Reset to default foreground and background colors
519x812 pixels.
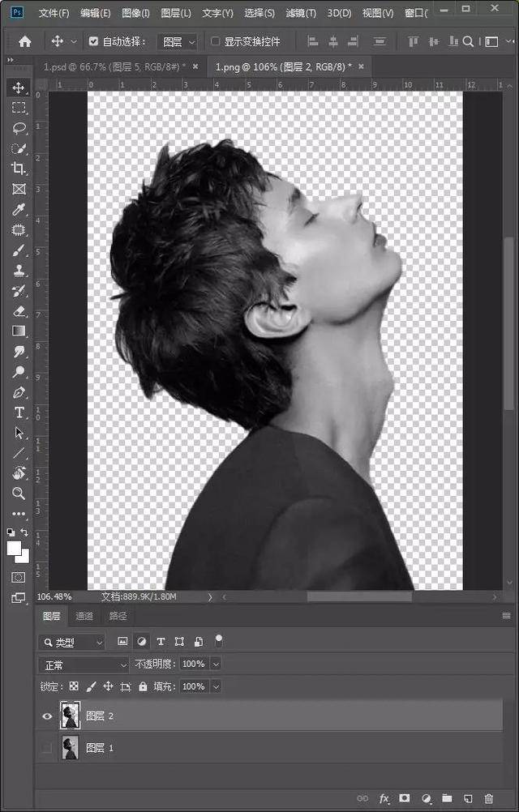point(11,532)
